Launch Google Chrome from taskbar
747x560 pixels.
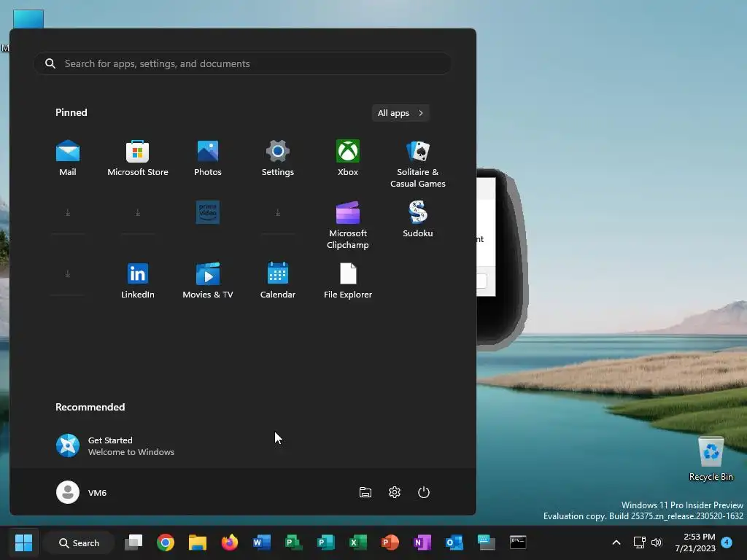[x=166, y=542]
